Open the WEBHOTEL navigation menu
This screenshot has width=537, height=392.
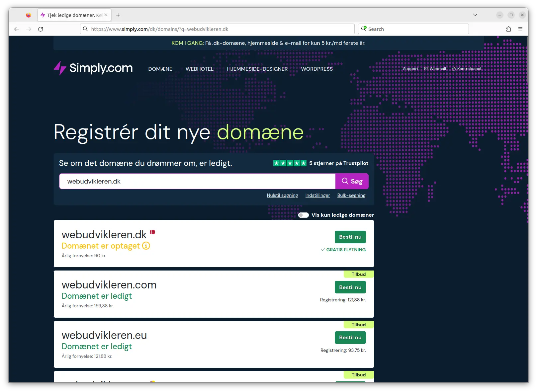(x=199, y=69)
